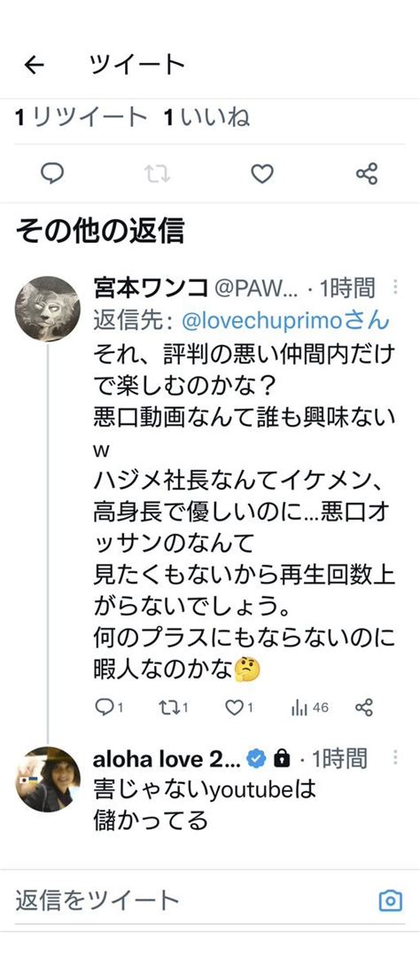
Task: Open more options for 宮本ワンコ's reply
Action: pyautogui.click(x=395, y=287)
